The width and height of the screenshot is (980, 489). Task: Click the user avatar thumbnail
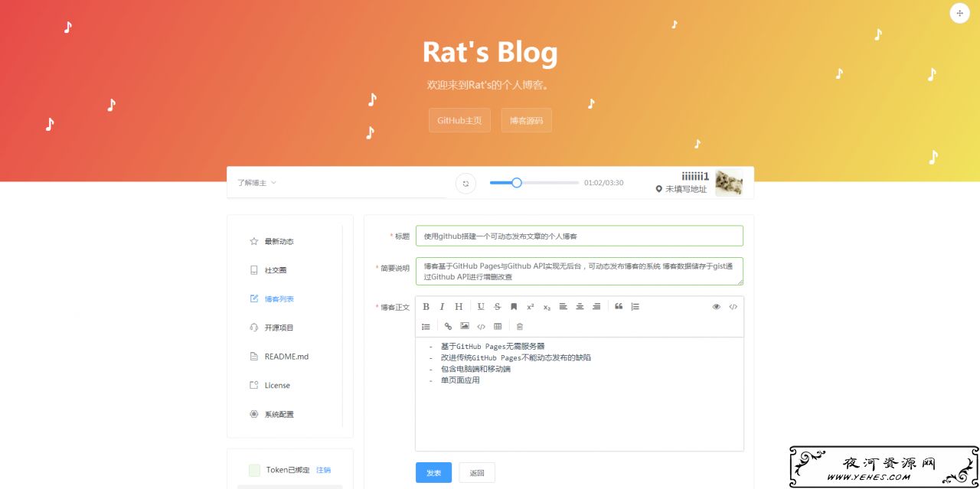pyautogui.click(x=729, y=183)
